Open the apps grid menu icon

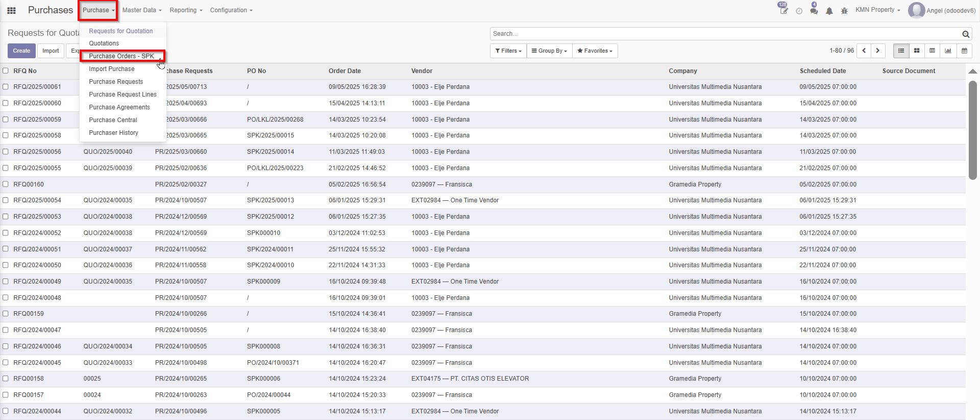pos(11,10)
